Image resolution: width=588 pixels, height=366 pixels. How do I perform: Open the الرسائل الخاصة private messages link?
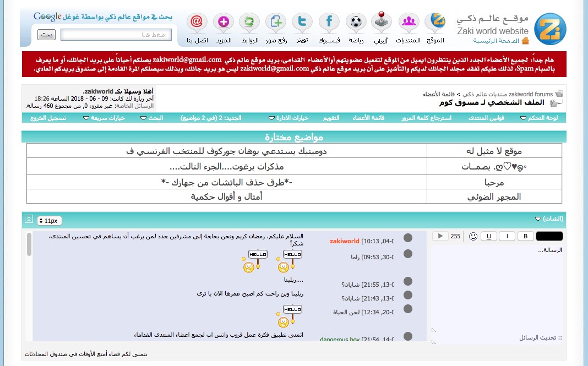coord(135,106)
